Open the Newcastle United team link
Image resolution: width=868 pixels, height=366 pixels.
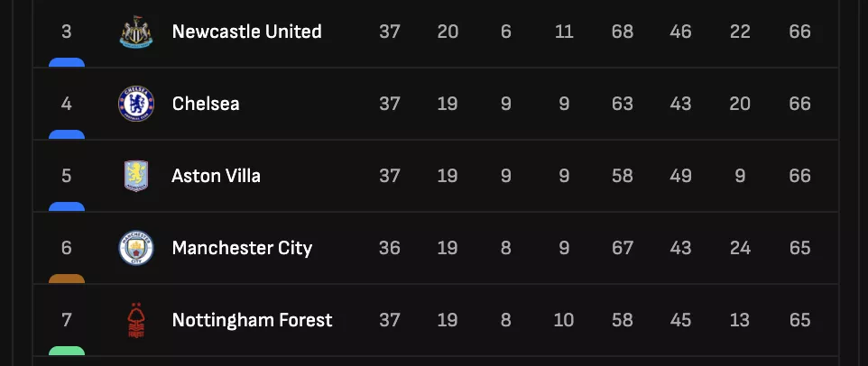coord(246,32)
